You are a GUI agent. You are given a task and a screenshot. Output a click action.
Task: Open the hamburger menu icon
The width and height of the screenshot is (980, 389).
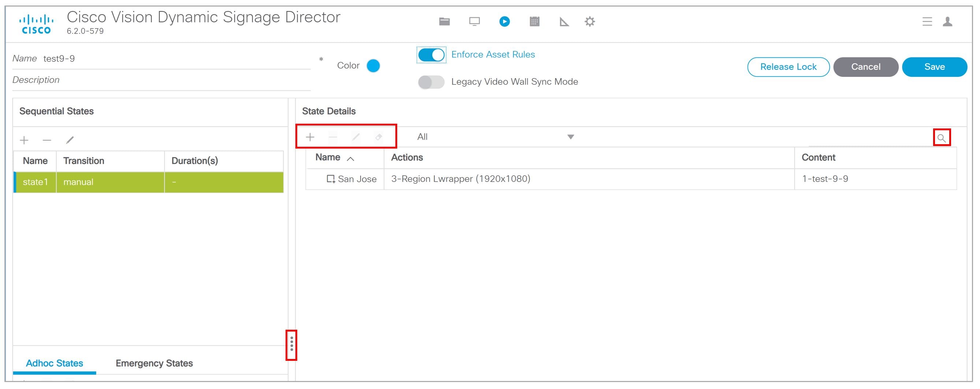[927, 22]
